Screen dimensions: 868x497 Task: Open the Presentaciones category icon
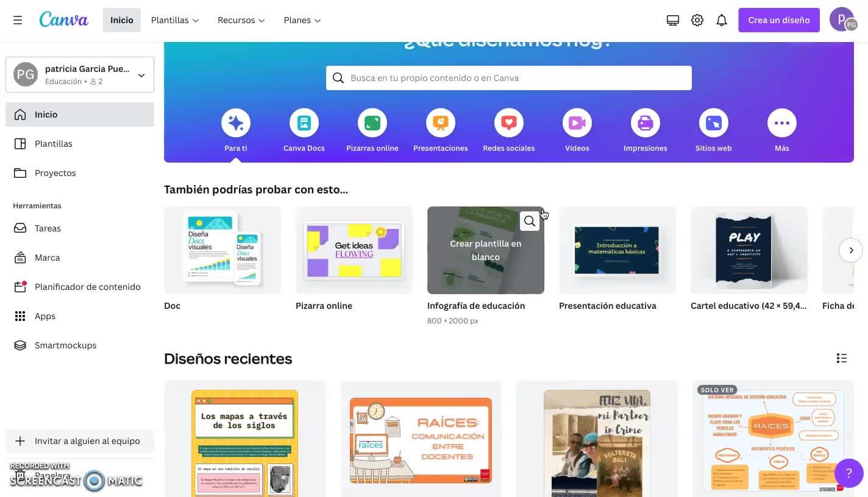[441, 123]
